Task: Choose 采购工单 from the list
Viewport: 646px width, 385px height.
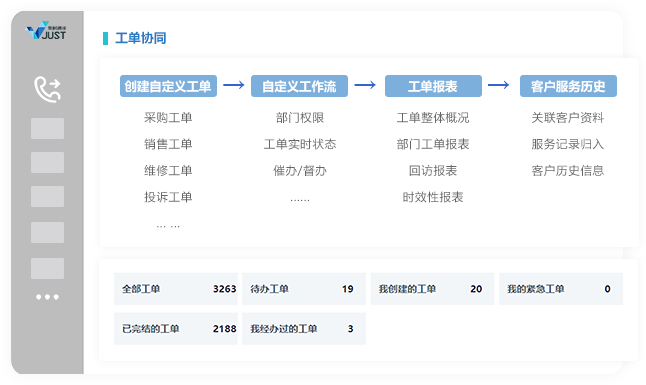Action: tap(168, 118)
